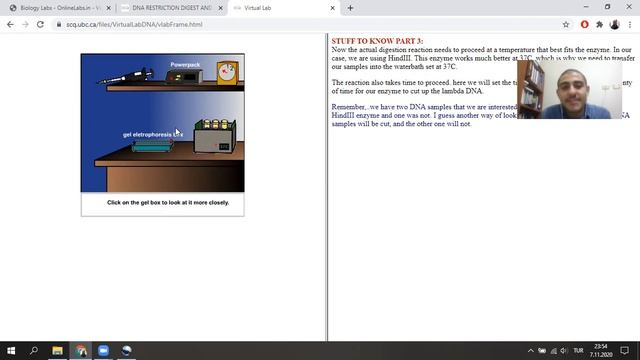Screen dimensions: 640x360
Task: Open Chrome from the taskbar
Action: point(80,351)
